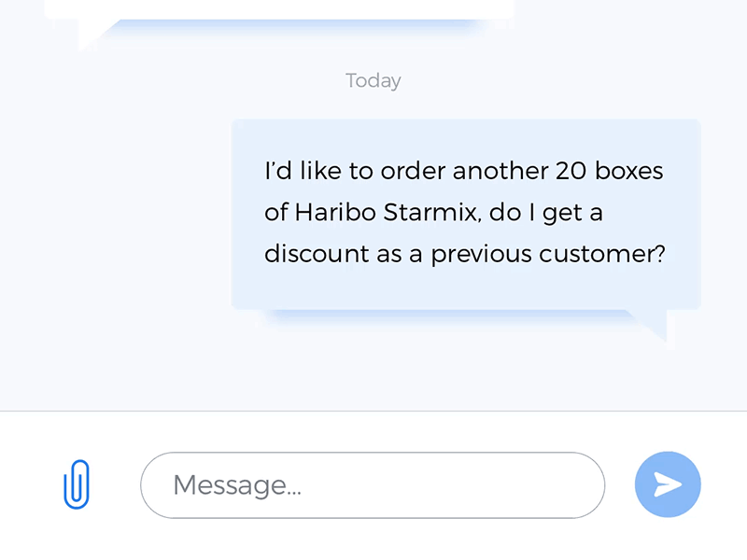The image size is (747, 560).
Task: Click the paperclip attachment icon
Action: point(78,484)
